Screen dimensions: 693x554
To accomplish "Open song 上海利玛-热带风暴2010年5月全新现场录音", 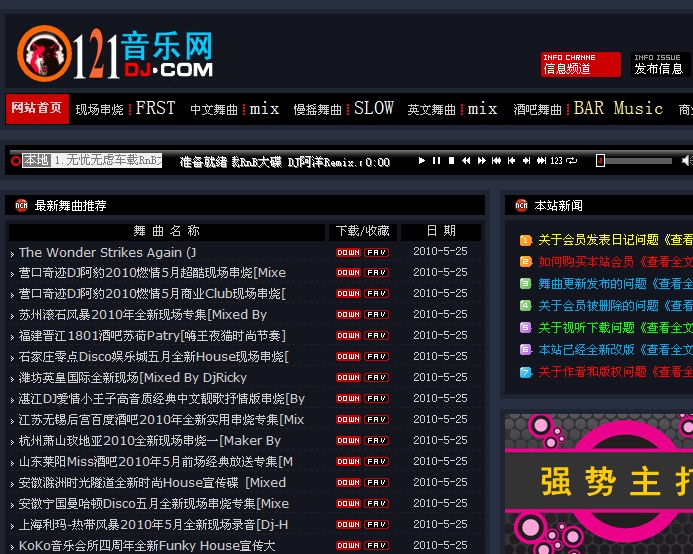I will coord(153,525).
